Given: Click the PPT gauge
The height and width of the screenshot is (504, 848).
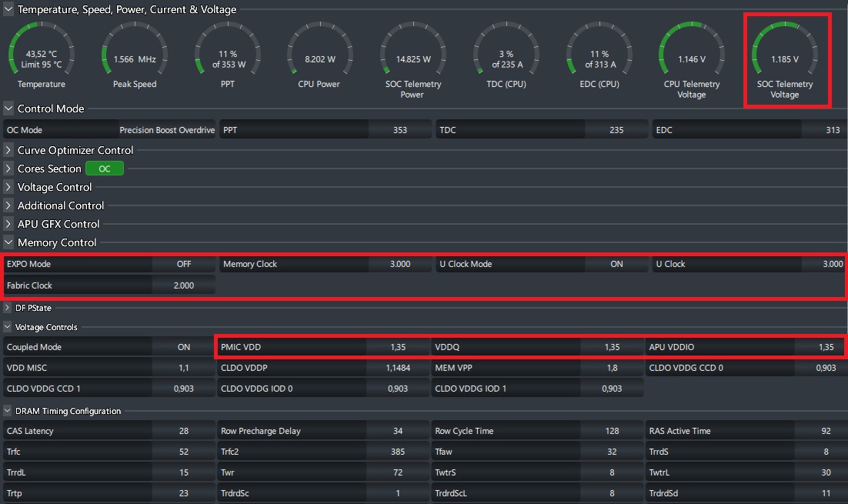Looking at the screenshot, I should (228, 55).
